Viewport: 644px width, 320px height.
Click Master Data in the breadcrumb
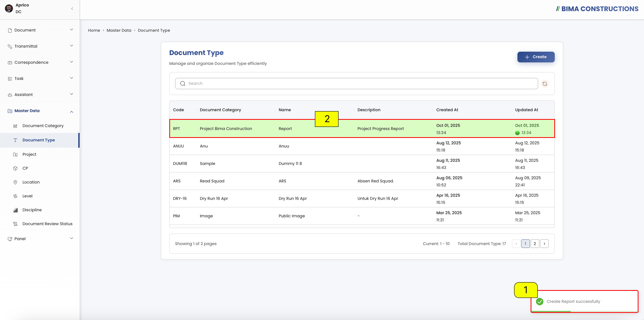[x=119, y=30]
